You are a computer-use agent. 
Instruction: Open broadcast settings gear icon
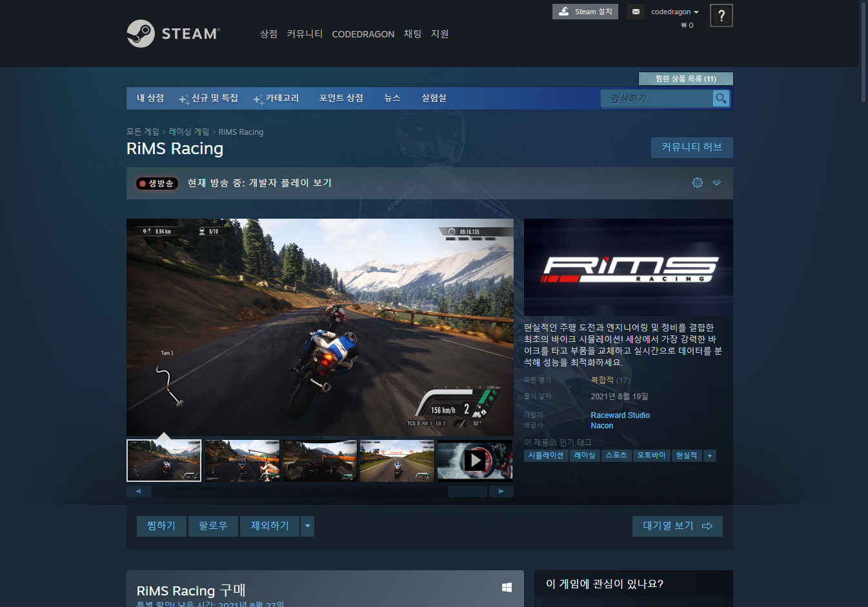pyautogui.click(x=698, y=183)
